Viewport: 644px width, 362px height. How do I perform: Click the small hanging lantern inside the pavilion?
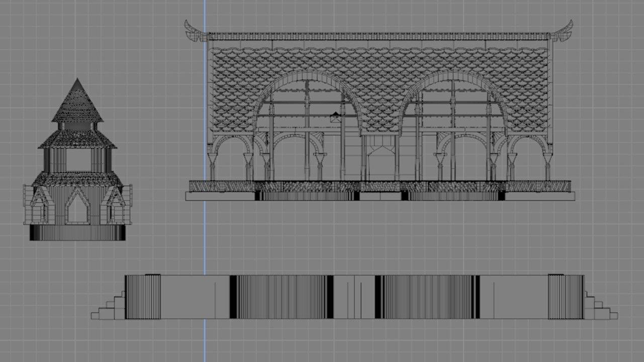(x=335, y=118)
